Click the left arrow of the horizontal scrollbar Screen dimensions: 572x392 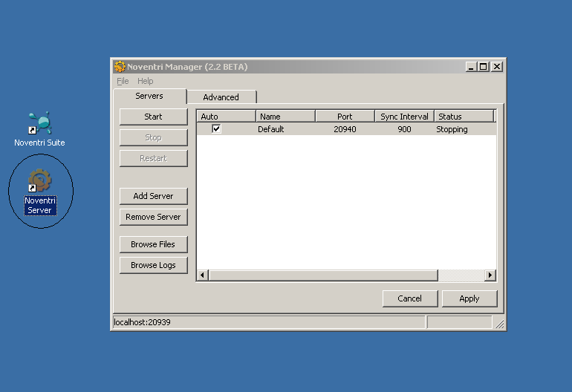pos(203,275)
